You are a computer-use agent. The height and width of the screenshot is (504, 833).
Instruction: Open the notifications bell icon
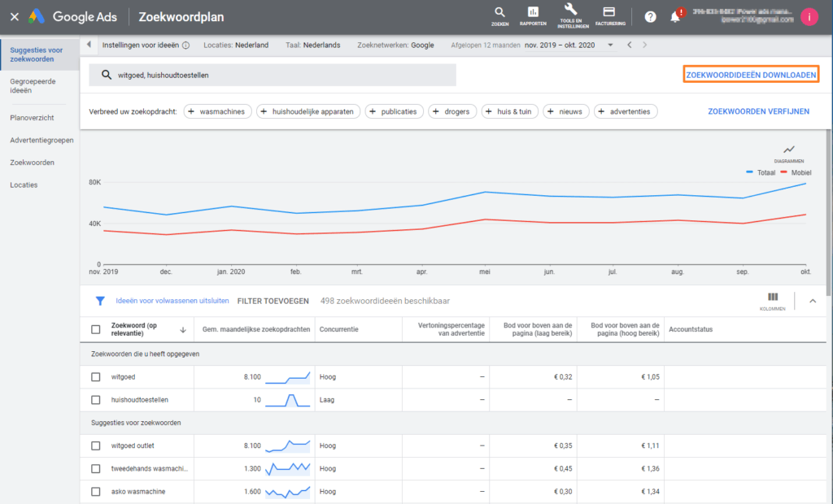[675, 17]
